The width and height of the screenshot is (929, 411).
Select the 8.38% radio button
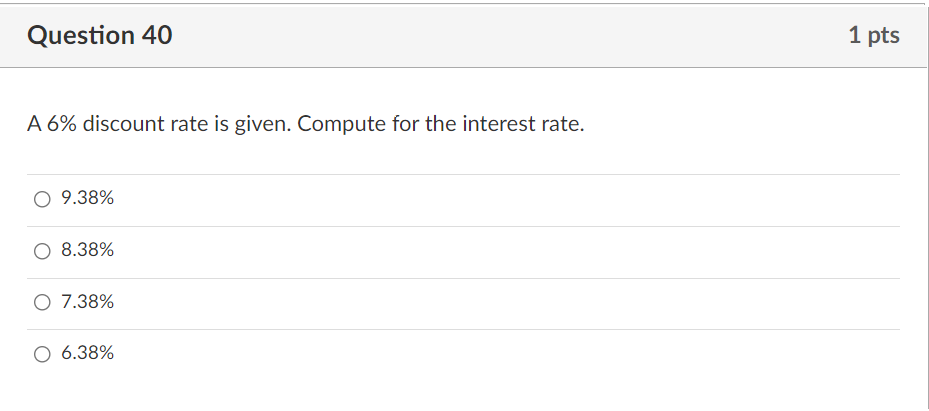tap(42, 251)
